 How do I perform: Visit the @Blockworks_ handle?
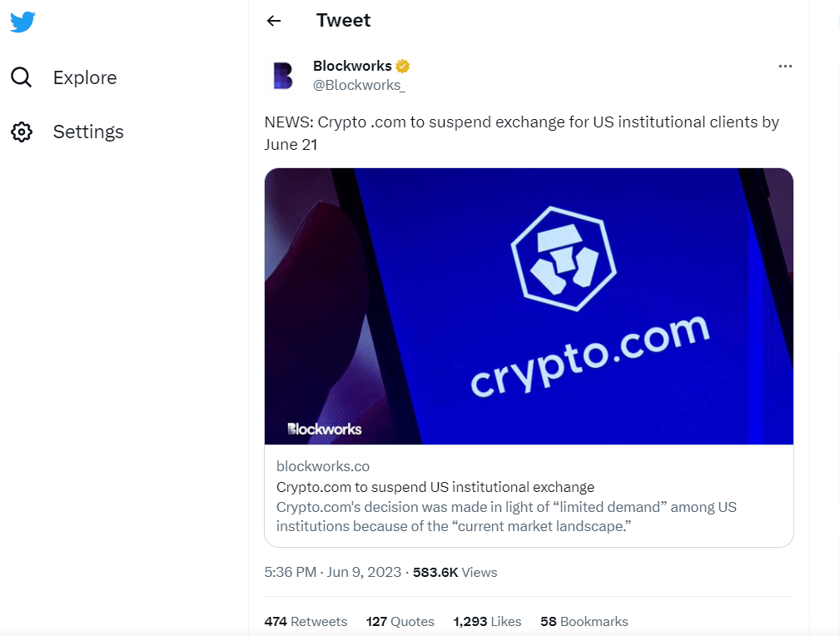coord(358,85)
